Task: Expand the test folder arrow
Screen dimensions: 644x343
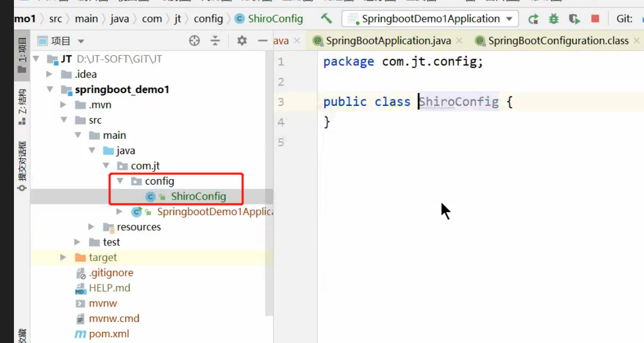Action: pos(77,242)
